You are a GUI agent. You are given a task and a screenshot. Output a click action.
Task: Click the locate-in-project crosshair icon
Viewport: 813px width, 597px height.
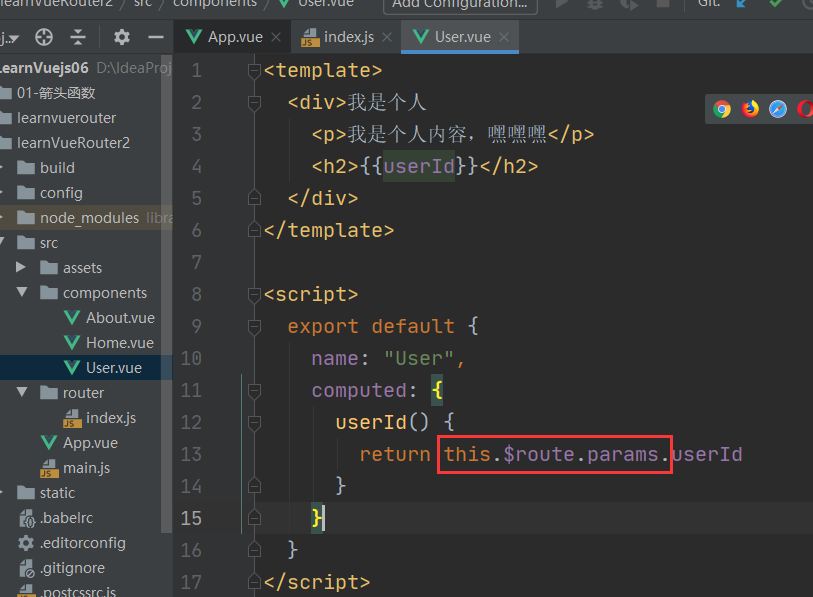coord(44,37)
